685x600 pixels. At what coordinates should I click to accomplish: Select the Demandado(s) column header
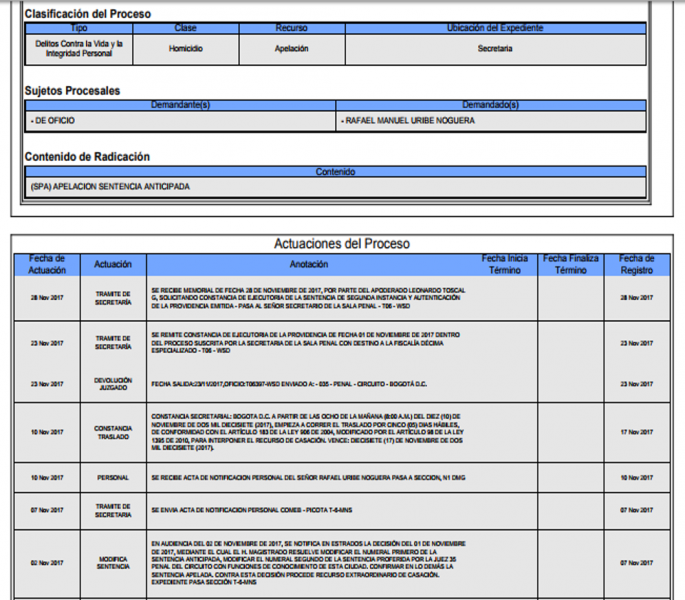[494, 105]
